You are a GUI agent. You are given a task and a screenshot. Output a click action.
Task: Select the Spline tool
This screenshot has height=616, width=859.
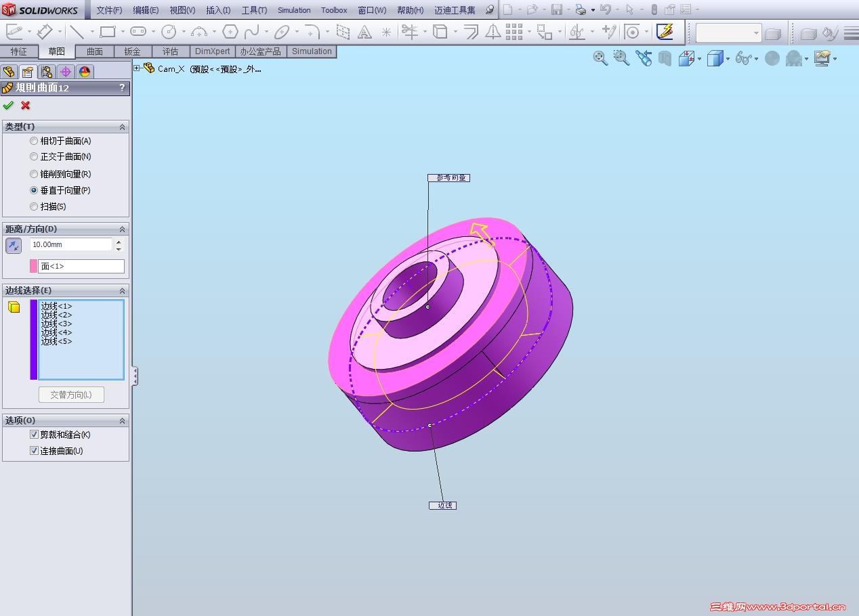click(251, 31)
